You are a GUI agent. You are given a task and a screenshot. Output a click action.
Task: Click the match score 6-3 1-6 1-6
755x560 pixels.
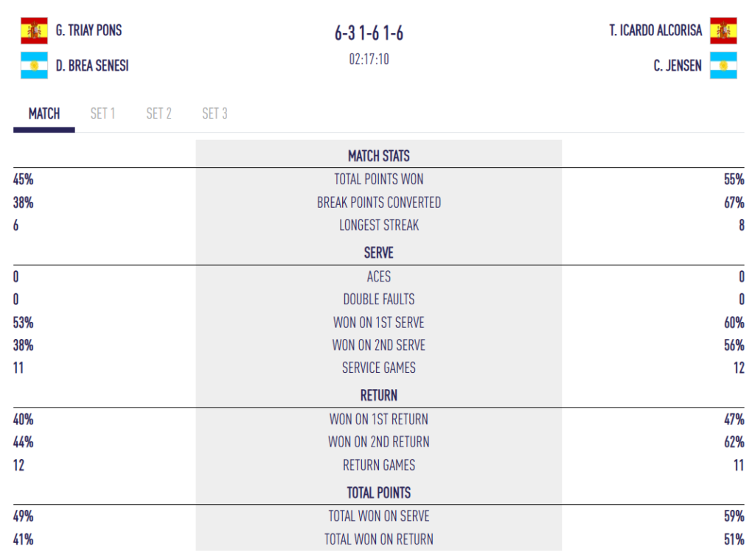point(369,33)
